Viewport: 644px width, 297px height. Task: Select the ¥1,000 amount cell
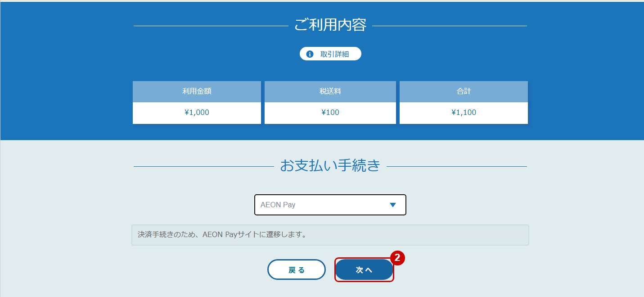pos(197,112)
